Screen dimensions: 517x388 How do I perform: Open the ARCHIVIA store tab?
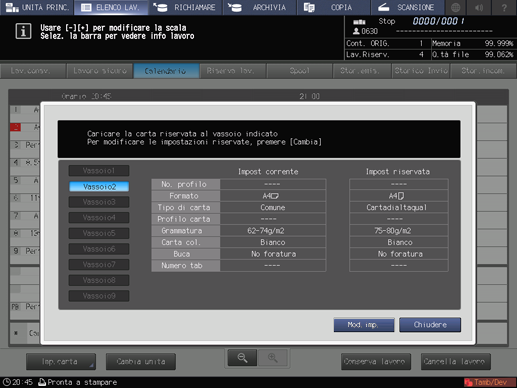[260, 7]
